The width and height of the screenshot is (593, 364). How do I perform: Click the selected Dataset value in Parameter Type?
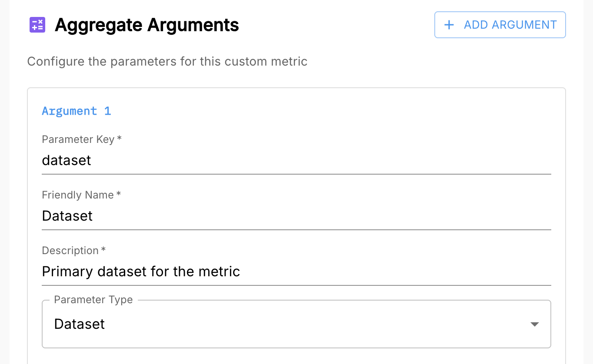click(x=80, y=324)
